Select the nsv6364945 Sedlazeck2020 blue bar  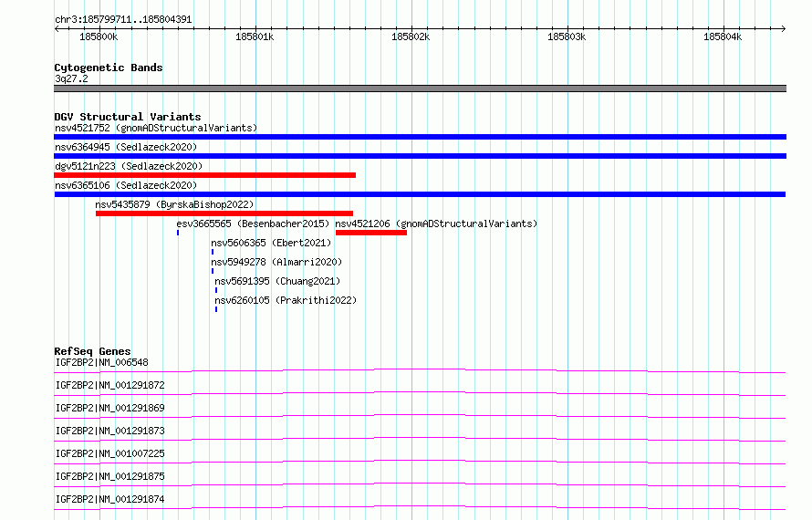point(420,156)
